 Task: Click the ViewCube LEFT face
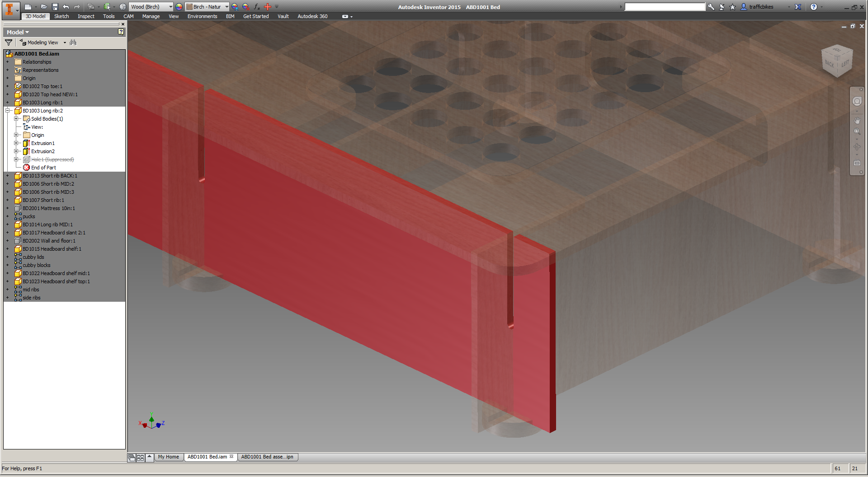click(845, 64)
